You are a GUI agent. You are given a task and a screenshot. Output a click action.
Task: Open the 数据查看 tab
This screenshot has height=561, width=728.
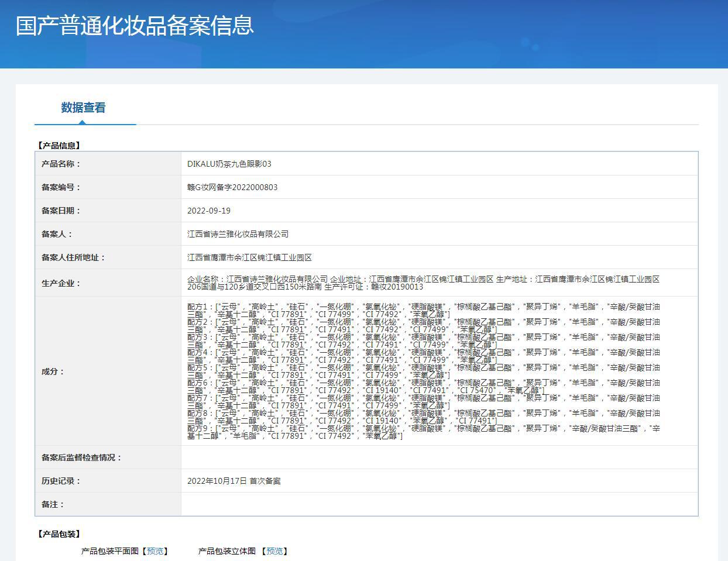[83, 108]
